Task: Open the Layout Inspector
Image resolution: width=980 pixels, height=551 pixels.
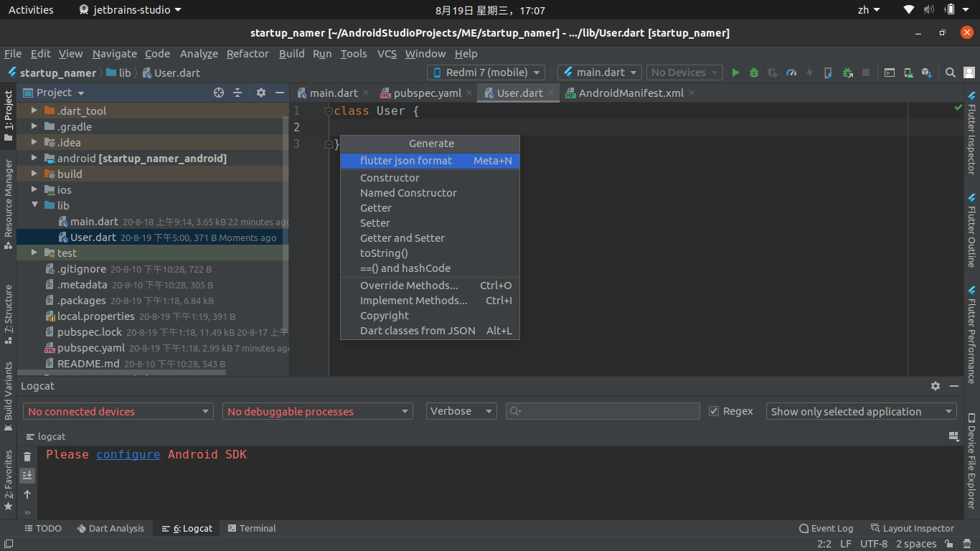Action: (x=912, y=529)
